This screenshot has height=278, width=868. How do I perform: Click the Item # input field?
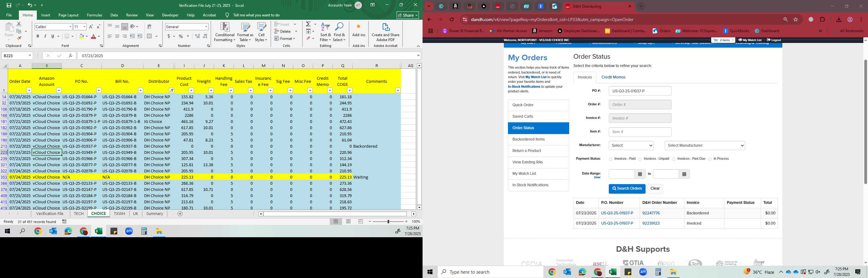click(640, 132)
